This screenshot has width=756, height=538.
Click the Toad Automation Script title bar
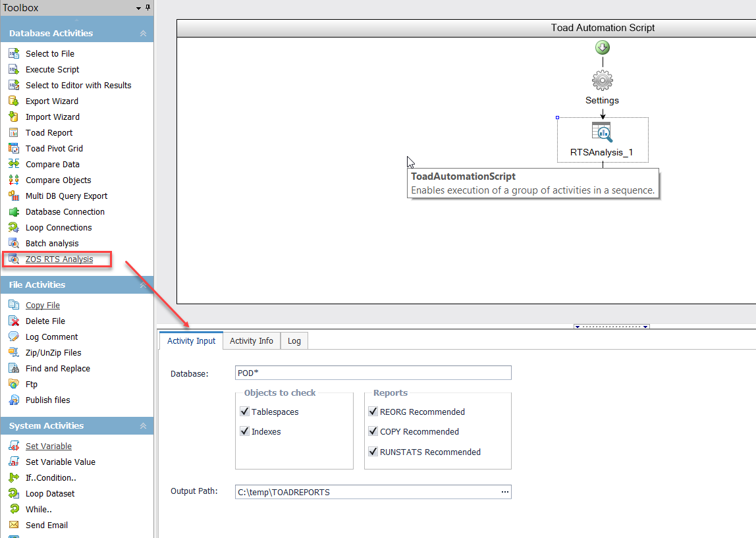pos(466,28)
